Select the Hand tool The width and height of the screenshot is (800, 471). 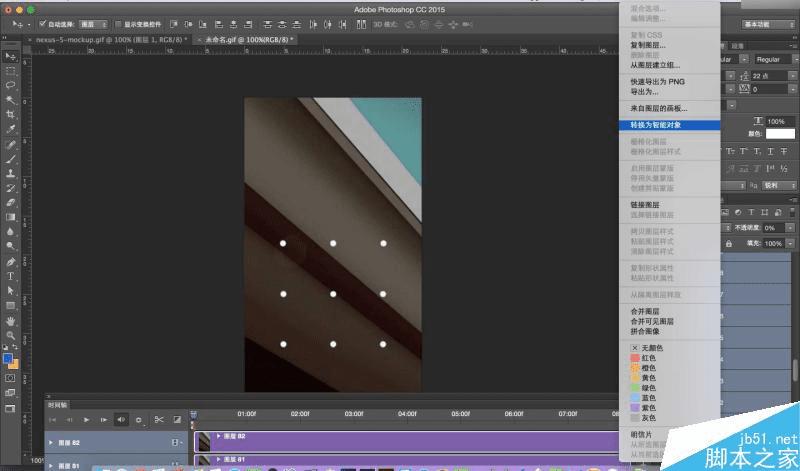tap(10, 320)
